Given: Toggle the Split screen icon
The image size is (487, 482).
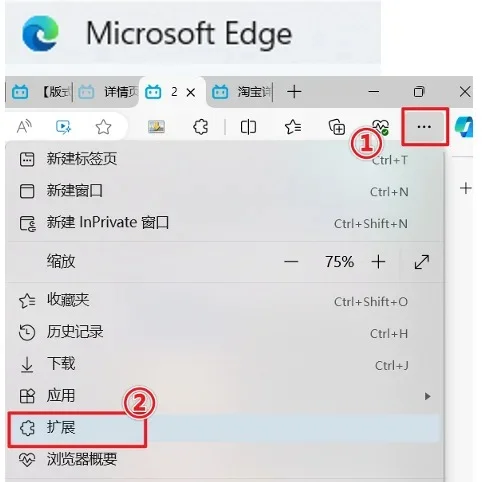Looking at the screenshot, I should pyautogui.click(x=248, y=127).
